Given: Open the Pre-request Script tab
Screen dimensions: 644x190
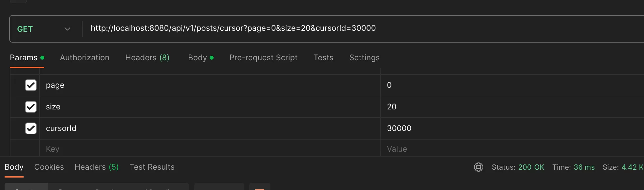Looking at the screenshot, I should click(x=263, y=58).
